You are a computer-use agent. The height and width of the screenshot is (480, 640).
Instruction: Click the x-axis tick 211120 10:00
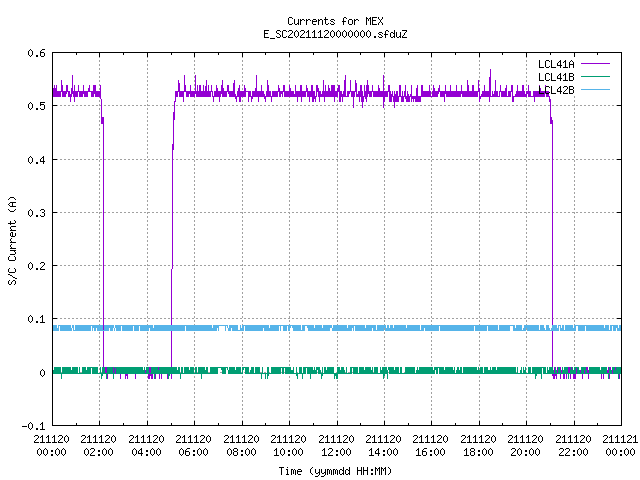288,445
